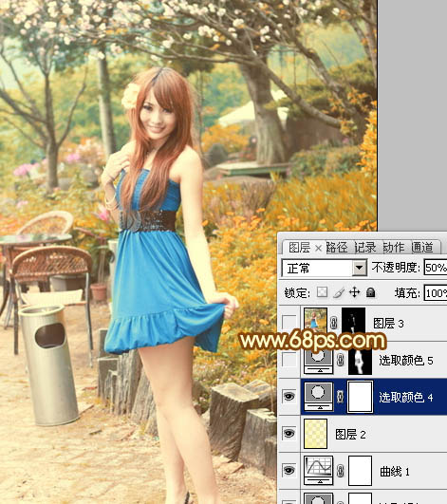Image resolution: width=447 pixels, height=504 pixels.
Task: Select the black mask of 选取颜色 5
Action: [360, 361]
